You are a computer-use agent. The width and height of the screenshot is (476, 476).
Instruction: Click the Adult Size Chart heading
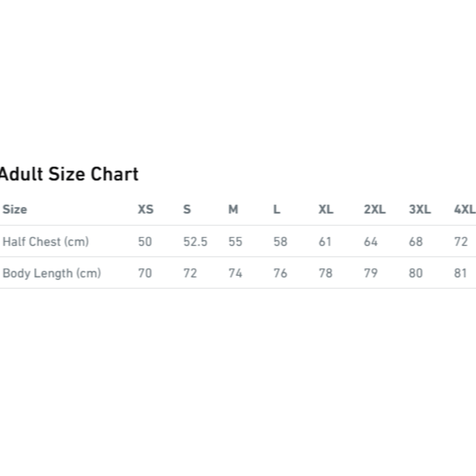pos(69,174)
